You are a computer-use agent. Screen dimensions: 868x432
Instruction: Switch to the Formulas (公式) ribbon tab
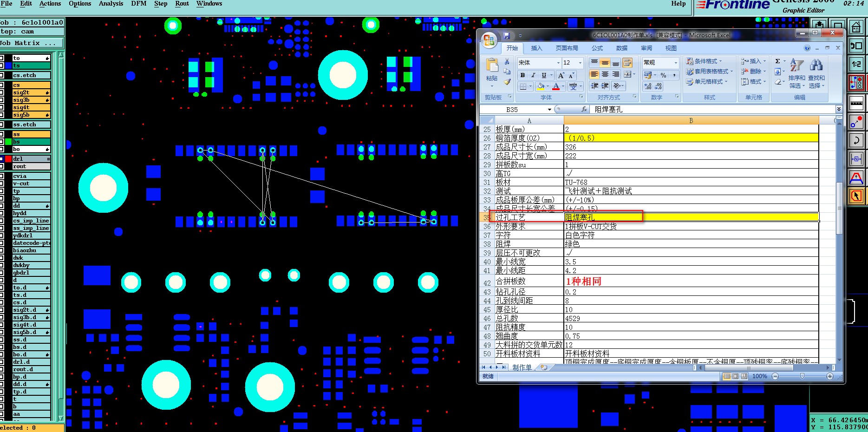point(597,48)
